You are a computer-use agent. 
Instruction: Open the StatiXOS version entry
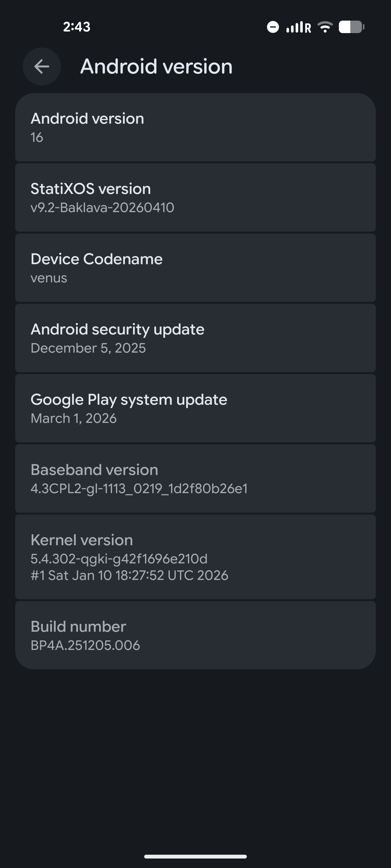pyautogui.click(x=195, y=198)
